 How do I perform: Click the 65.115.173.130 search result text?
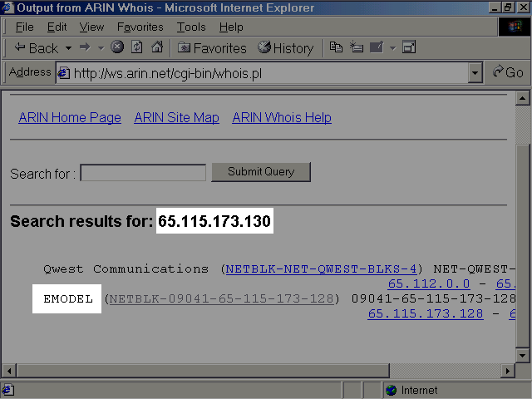214,221
